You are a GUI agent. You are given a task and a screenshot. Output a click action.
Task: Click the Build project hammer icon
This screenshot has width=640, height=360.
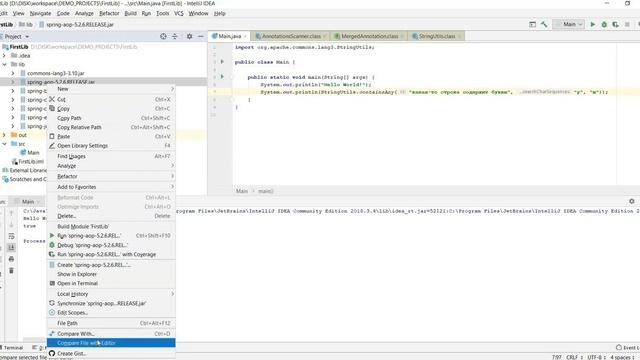tap(544, 24)
